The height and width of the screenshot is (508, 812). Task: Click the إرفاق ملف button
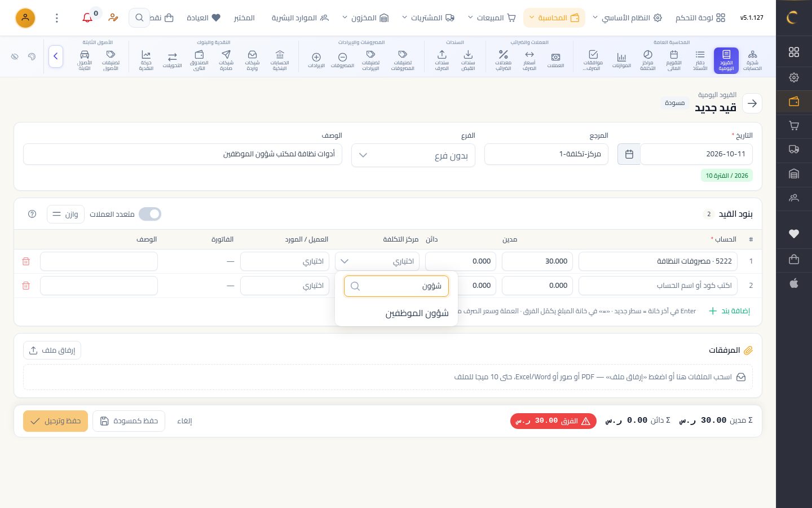click(x=52, y=351)
